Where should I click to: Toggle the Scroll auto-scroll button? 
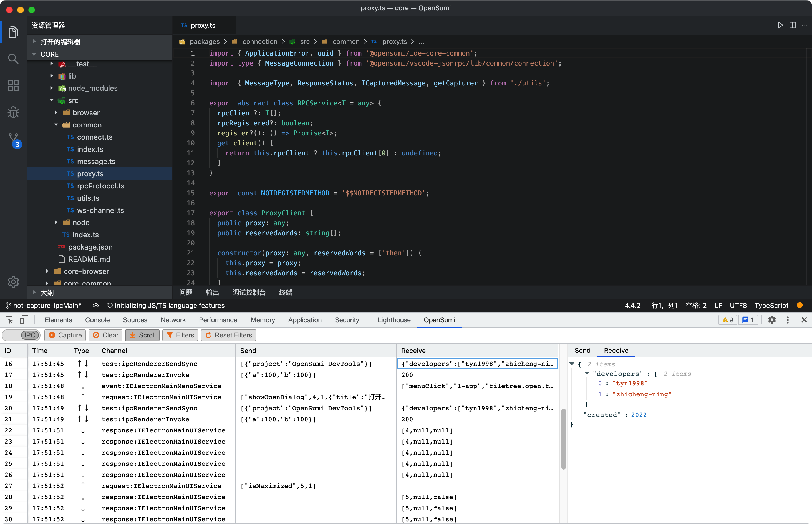(x=143, y=335)
